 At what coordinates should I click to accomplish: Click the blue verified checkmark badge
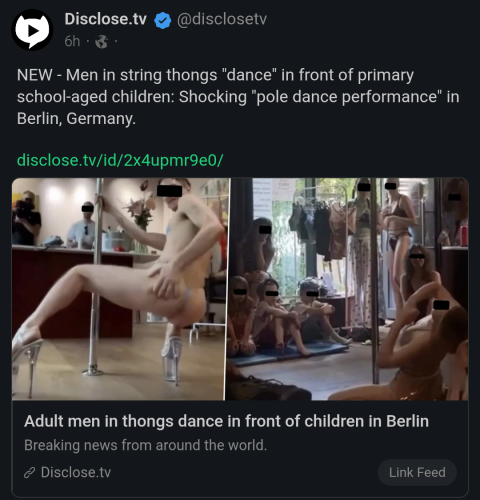(x=162, y=20)
